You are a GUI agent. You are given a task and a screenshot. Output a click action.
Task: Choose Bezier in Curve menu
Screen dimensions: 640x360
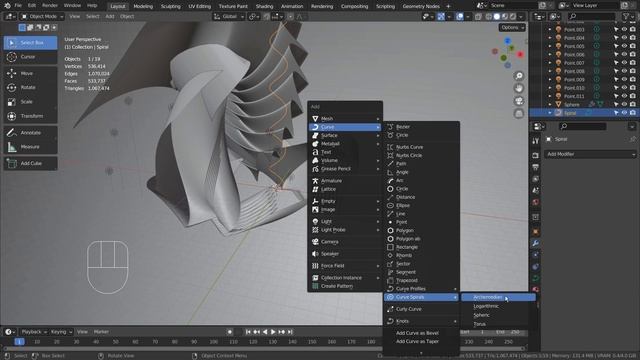click(422, 127)
